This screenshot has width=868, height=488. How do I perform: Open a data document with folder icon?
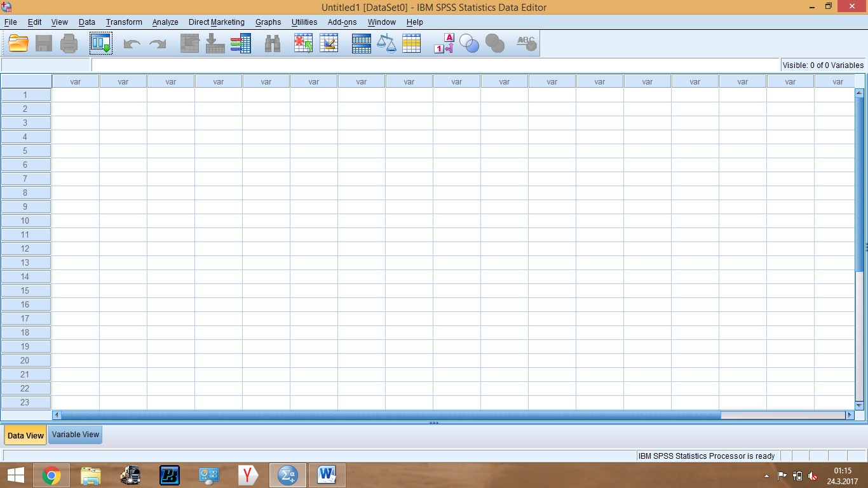pos(18,43)
